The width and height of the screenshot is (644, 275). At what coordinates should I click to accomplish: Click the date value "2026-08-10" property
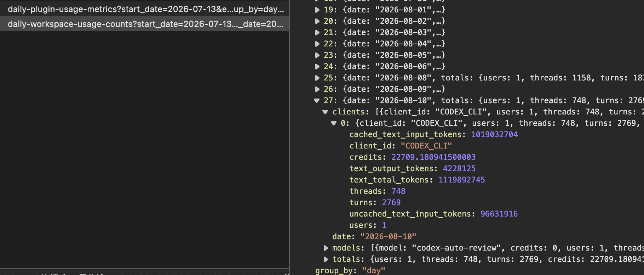[388, 237]
